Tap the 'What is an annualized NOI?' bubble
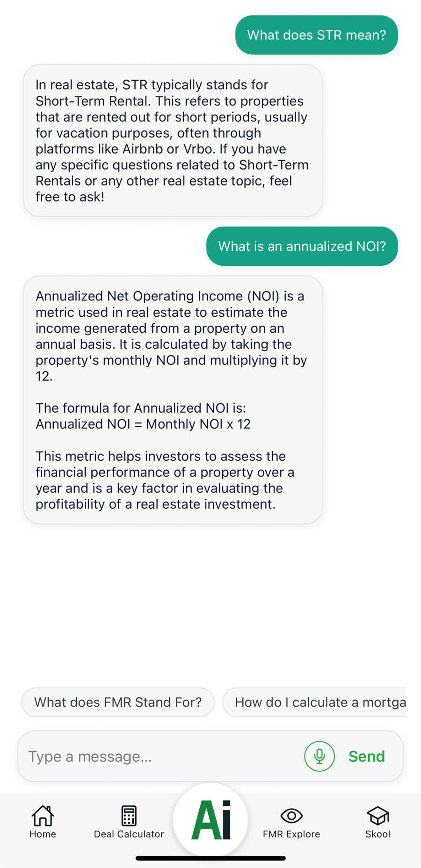This screenshot has width=421, height=868. (302, 246)
